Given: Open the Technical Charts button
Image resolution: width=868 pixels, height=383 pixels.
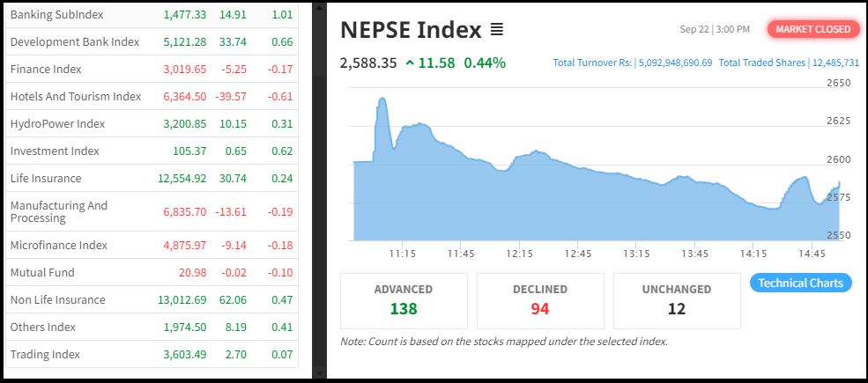Looking at the screenshot, I should point(800,283).
